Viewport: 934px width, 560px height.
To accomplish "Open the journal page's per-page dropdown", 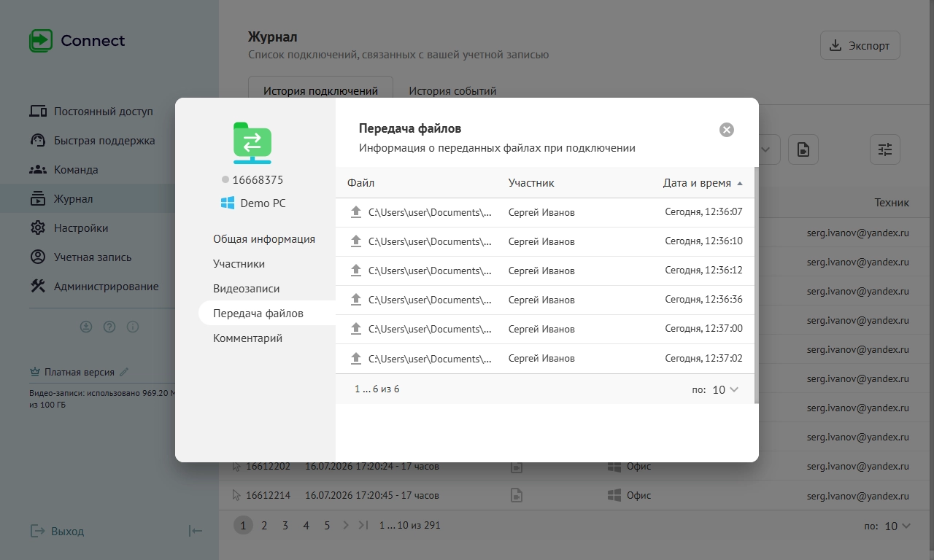I will [898, 526].
